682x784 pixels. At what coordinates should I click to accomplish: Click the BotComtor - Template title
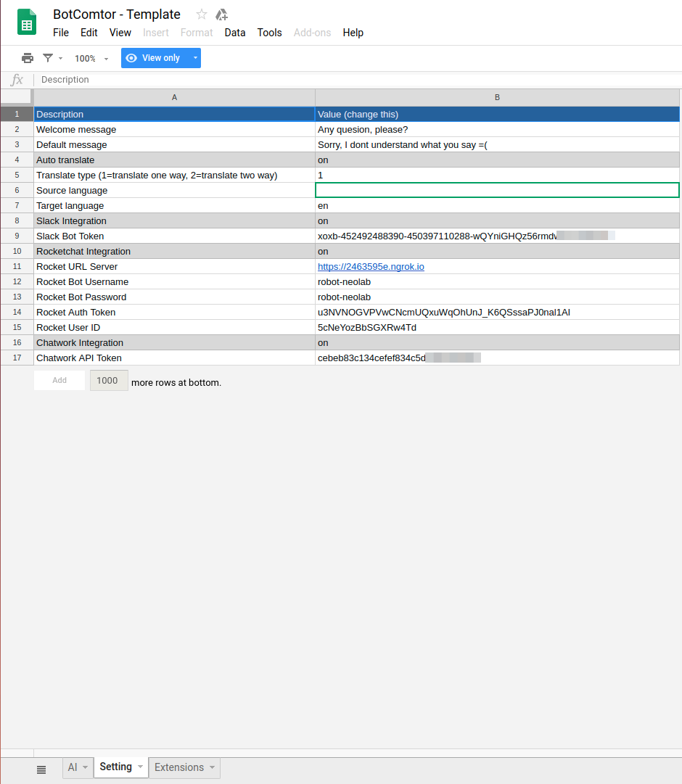(117, 15)
